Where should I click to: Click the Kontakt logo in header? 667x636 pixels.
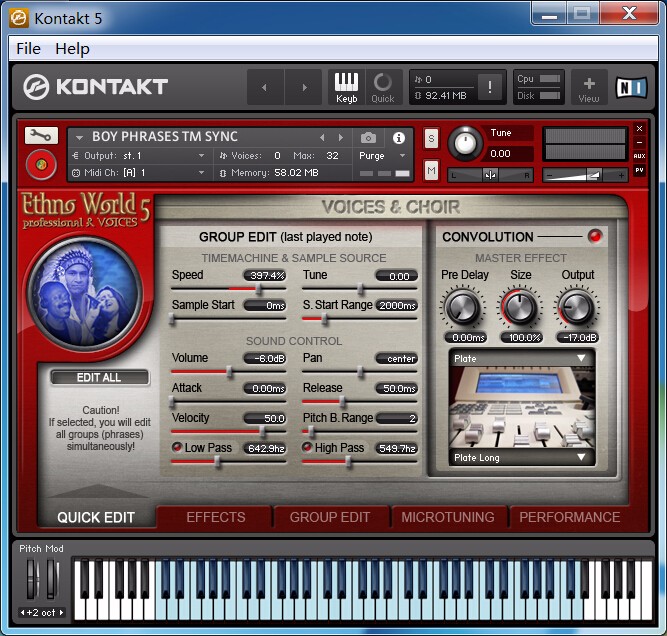point(96,87)
